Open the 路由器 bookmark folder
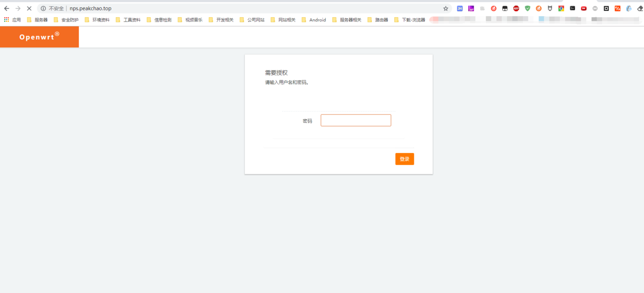The image size is (644, 293). tap(378, 20)
